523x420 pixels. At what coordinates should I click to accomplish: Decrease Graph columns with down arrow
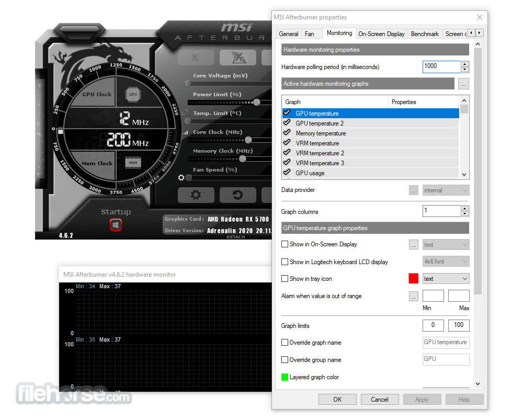click(x=464, y=213)
